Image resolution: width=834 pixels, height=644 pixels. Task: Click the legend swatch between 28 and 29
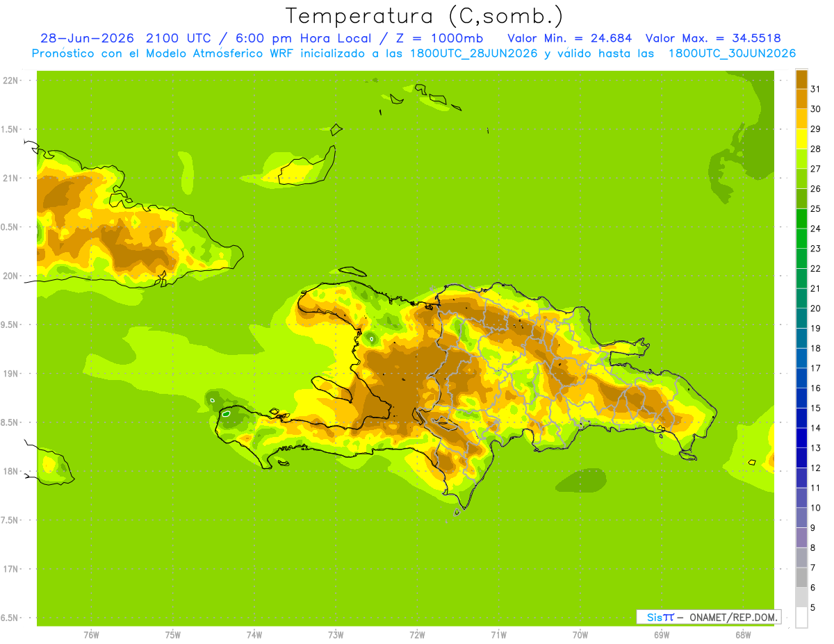801,139
